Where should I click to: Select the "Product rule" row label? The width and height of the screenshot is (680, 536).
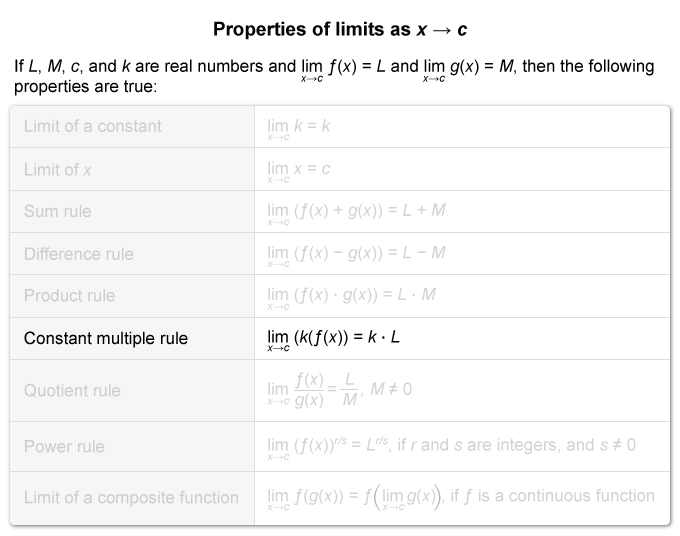point(69,296)
